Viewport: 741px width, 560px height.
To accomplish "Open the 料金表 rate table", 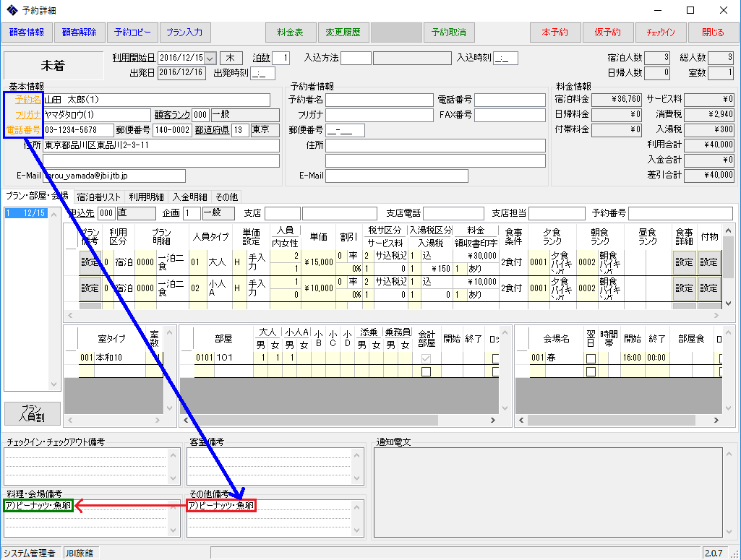I will click(x=290, y=33).
